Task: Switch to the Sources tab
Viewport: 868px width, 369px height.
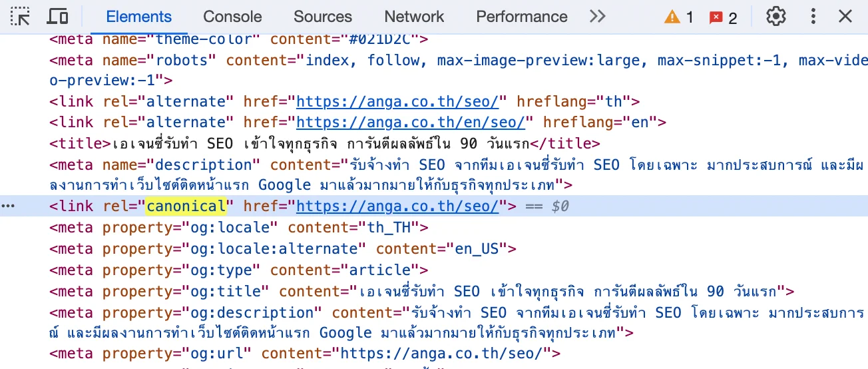Action: coord(323,17)
